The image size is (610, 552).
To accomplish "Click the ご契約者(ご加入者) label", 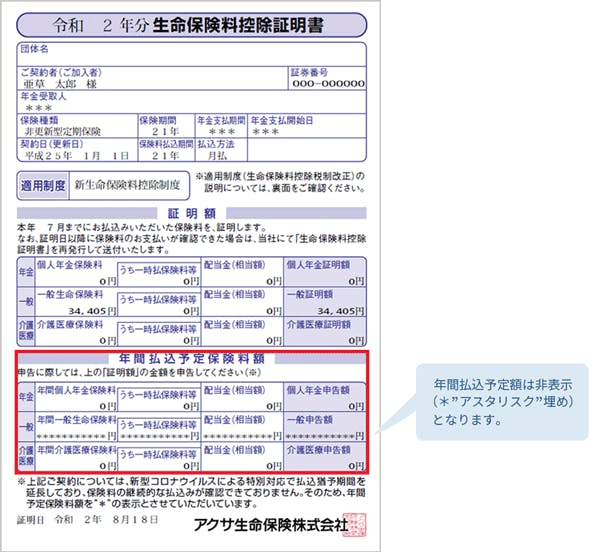I will (x=61, y=72).
